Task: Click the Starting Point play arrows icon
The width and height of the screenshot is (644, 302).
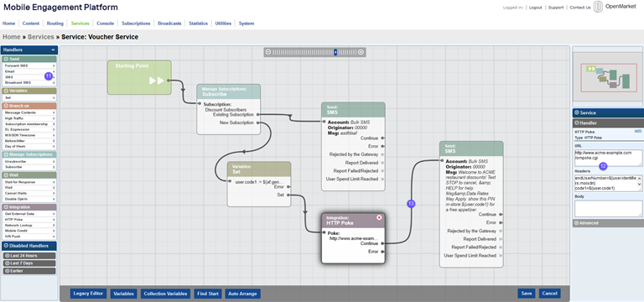Action: (157, 81)
